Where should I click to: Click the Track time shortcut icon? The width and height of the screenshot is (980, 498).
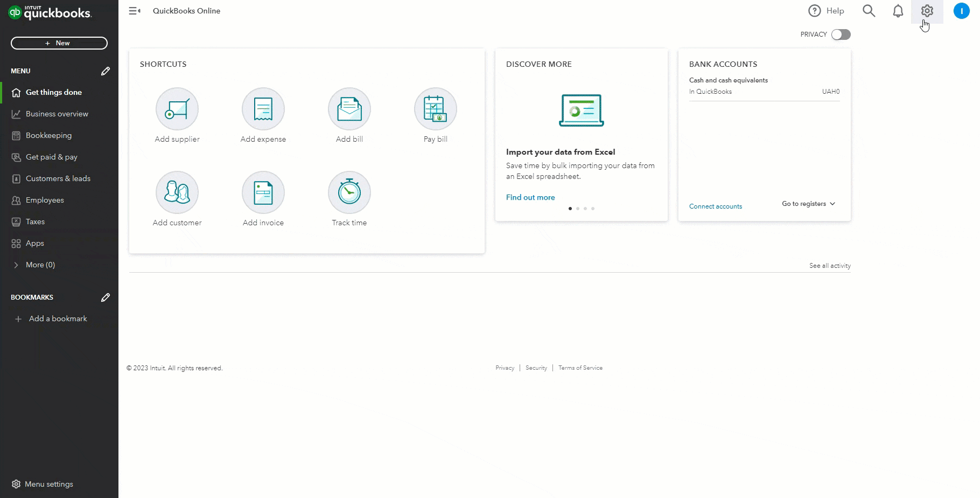(x=349, y=192)
